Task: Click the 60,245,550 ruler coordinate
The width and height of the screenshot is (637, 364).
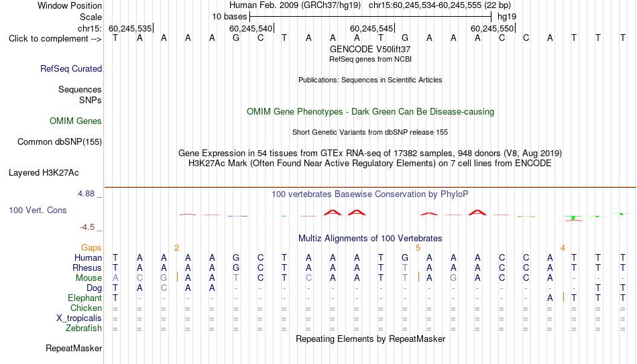Action: (x=492, y=28)
